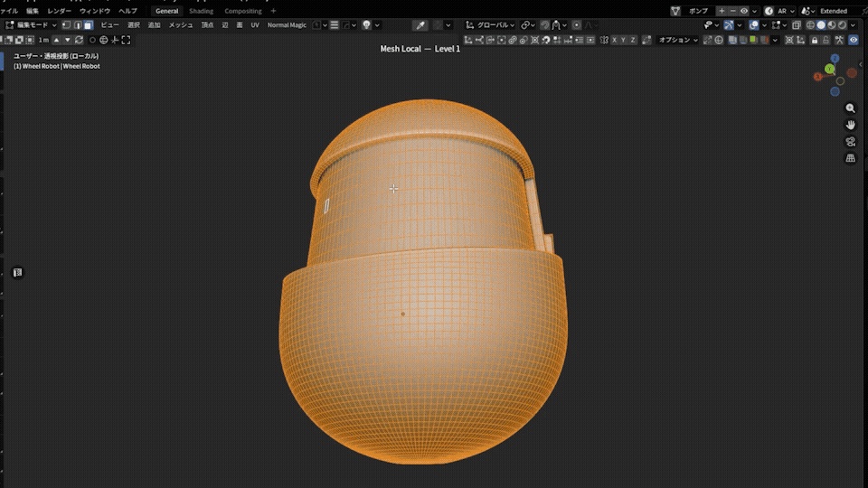The height and width of the screenshot is (488, 868).
Task: Switch perspective/orthographic grid icon
Action: [x=850, y=158]
